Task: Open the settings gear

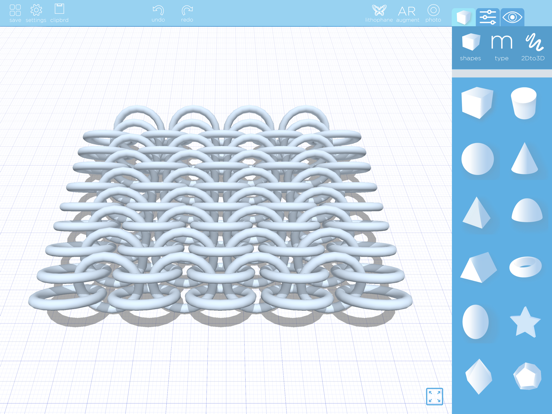Action: coord(36,13)
